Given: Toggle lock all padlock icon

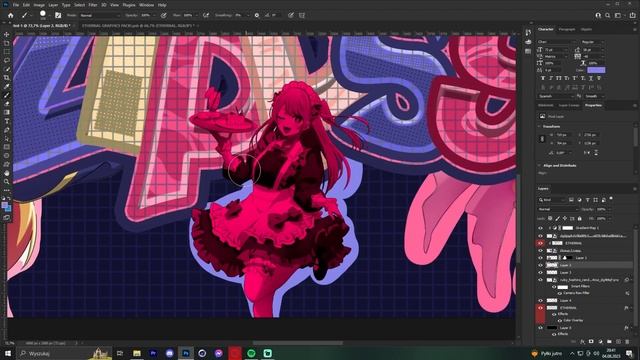Looking at the screenshot, I should pos(580,218).
